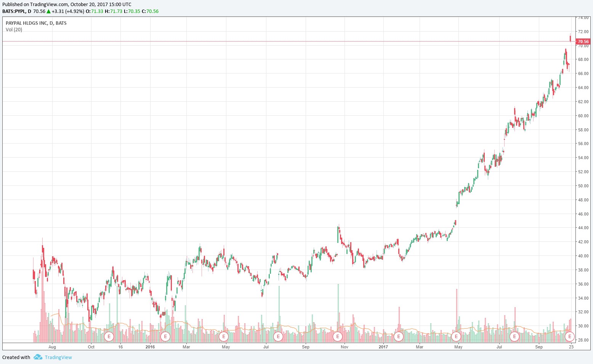This screenshot has width=593, height=364.
Task: Select the earnings E marker beside May 2017
Action: [456, 336]
